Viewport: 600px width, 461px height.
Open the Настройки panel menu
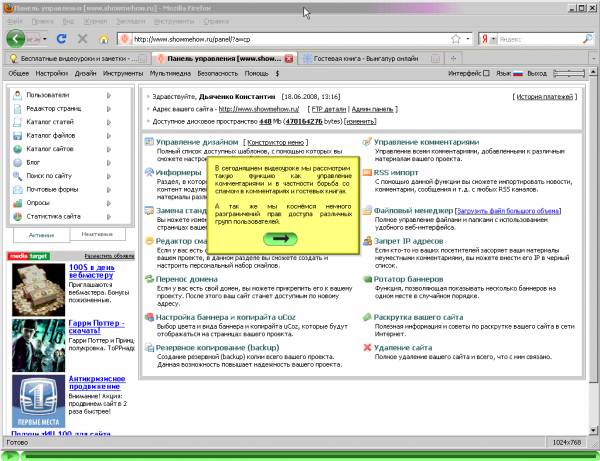click(52, 73)
